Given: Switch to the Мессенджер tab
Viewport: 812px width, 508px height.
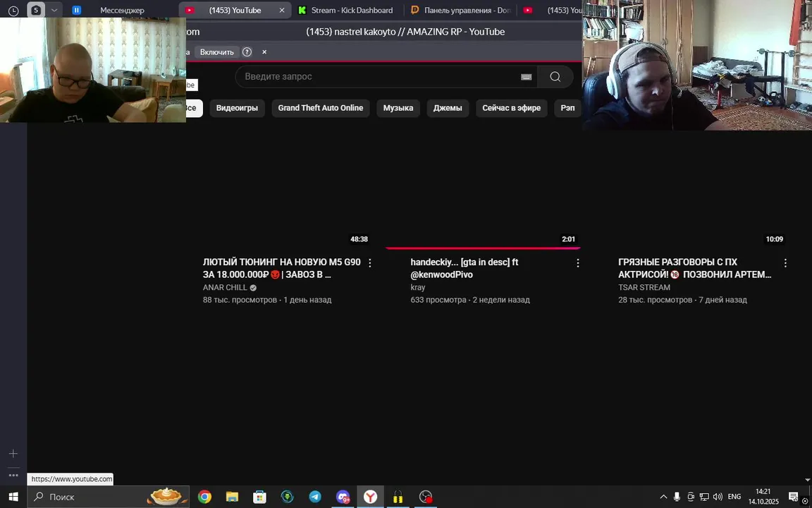Looking at the screenshot, I should pyautogui.click(x=122, y=10).
